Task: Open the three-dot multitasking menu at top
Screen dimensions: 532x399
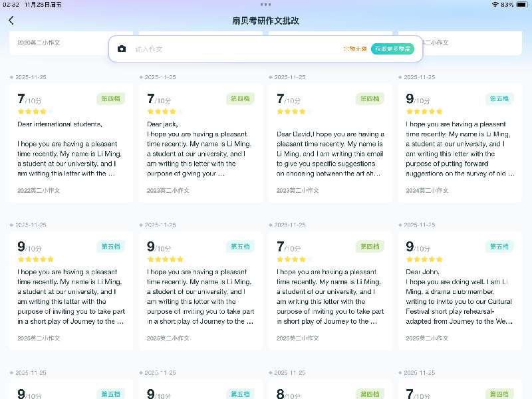Action: 265,4
